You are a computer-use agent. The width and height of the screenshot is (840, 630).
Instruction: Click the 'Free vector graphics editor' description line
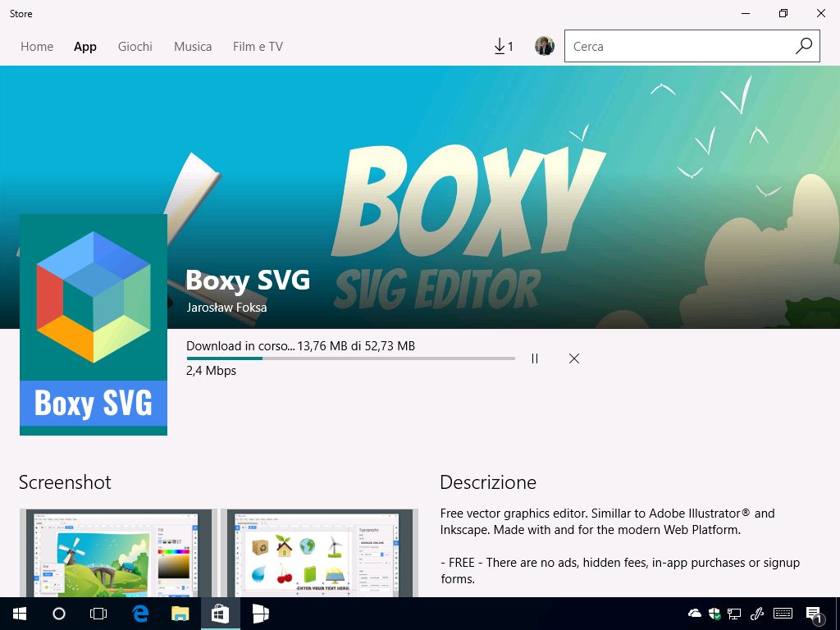(608, 514)
